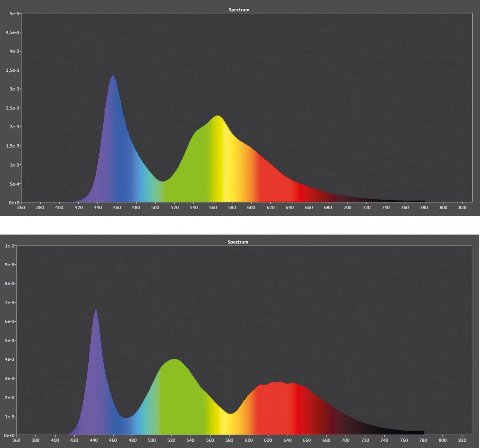
Task: Select the 5e-4 y-axis label
Action: click(x=14, y=184)
